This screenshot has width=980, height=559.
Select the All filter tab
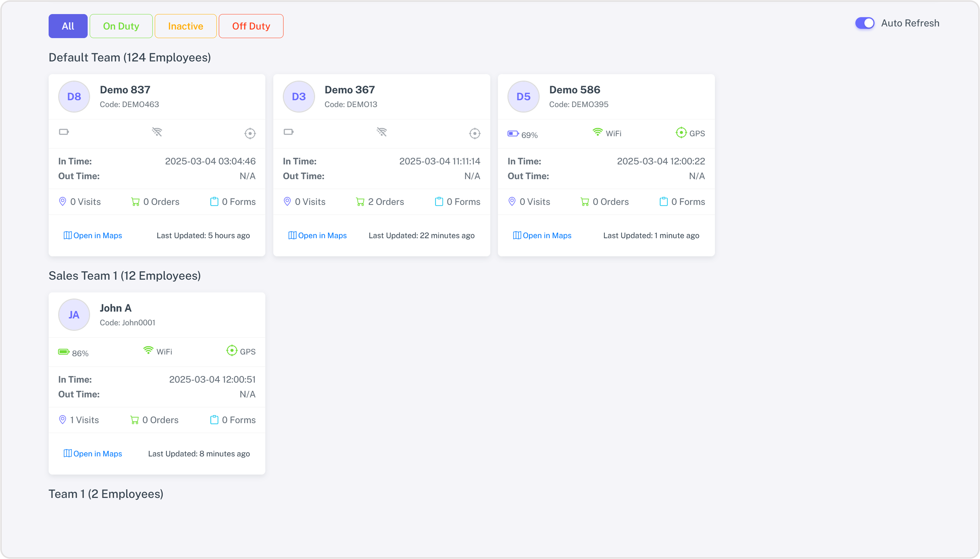click(68, 26)
